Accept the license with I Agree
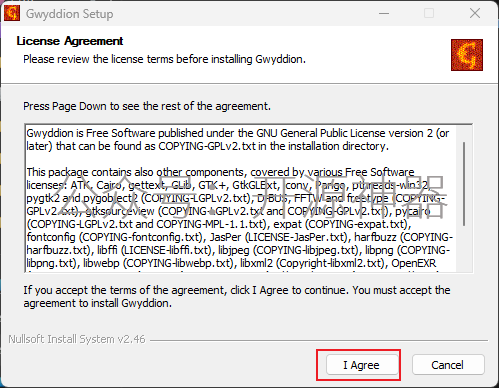 (x=362, y=365)
